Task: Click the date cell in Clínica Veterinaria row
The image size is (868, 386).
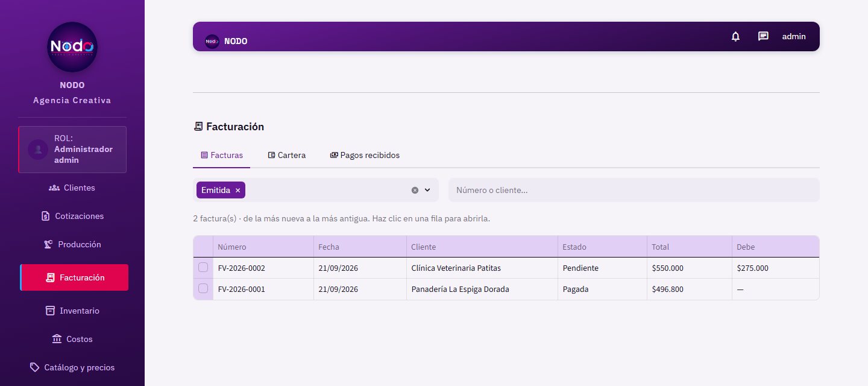Action: (x=360, y=268)
